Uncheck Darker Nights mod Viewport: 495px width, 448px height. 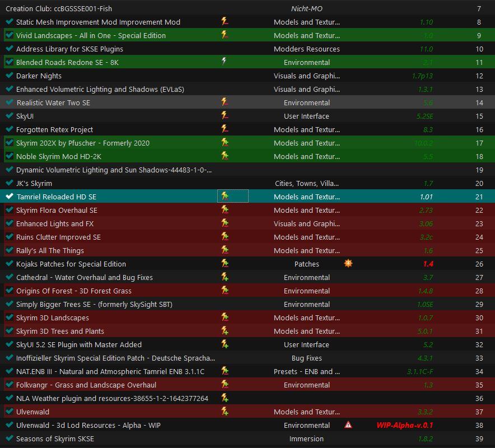[x=10, y=75]
